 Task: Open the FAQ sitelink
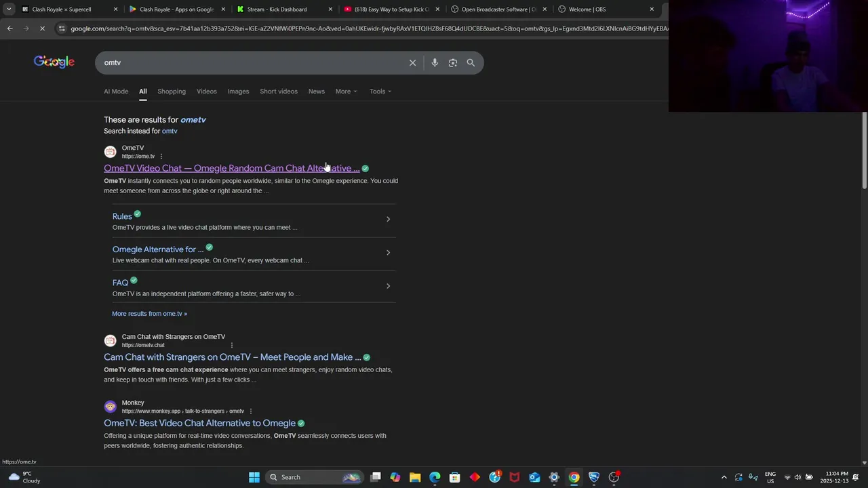tap(120, 283)
